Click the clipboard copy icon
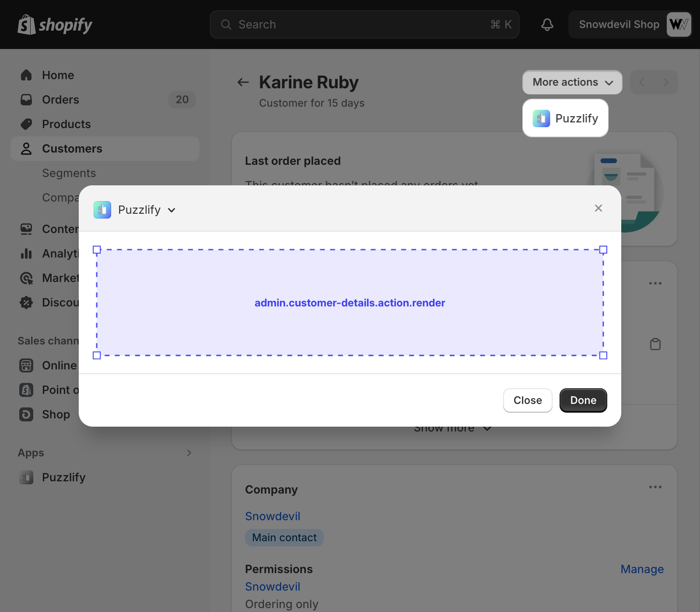This screenshot has width=700, height=612. click(655, 344)
